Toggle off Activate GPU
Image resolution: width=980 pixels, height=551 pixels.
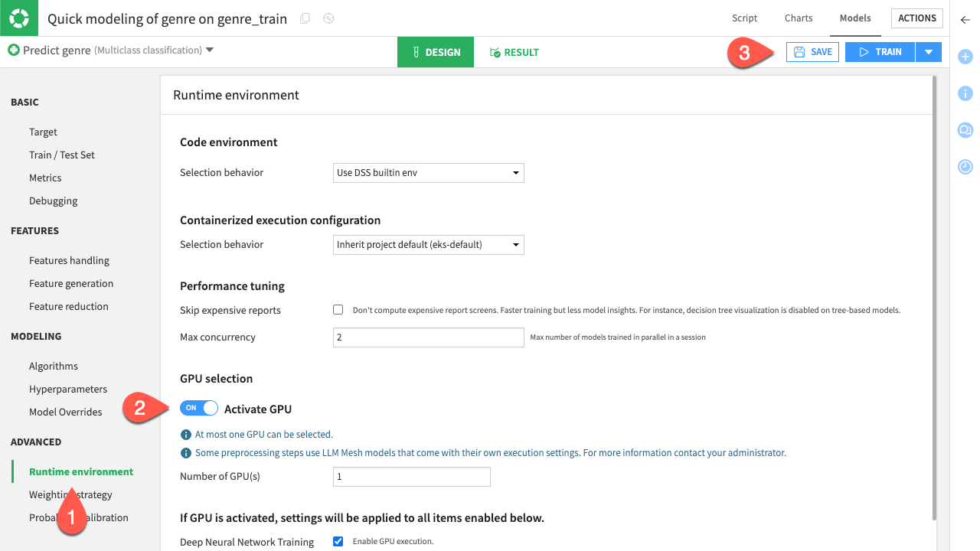pos(198,407)
